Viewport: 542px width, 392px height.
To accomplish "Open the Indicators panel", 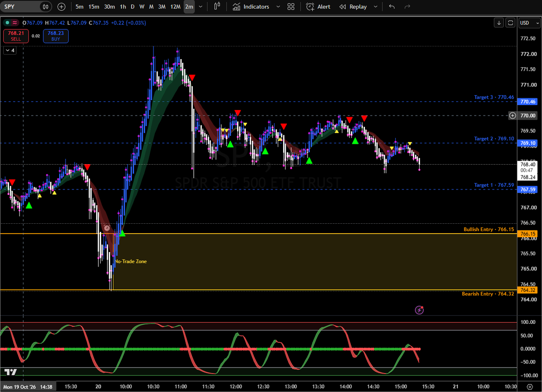I will (251, 7).
